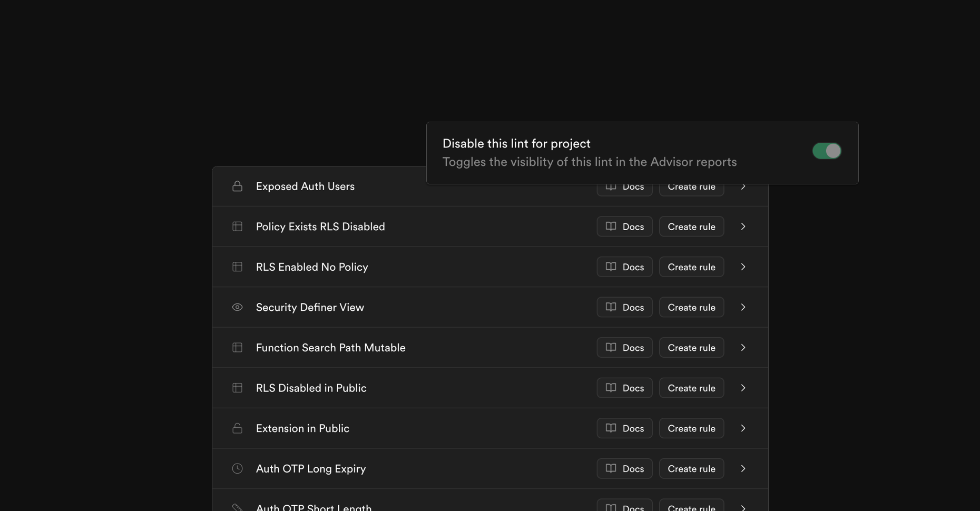The width and height of the screenshot is (980, 511).
Task: Open Docs for Extension in Public
Action: tap(624, 428)
